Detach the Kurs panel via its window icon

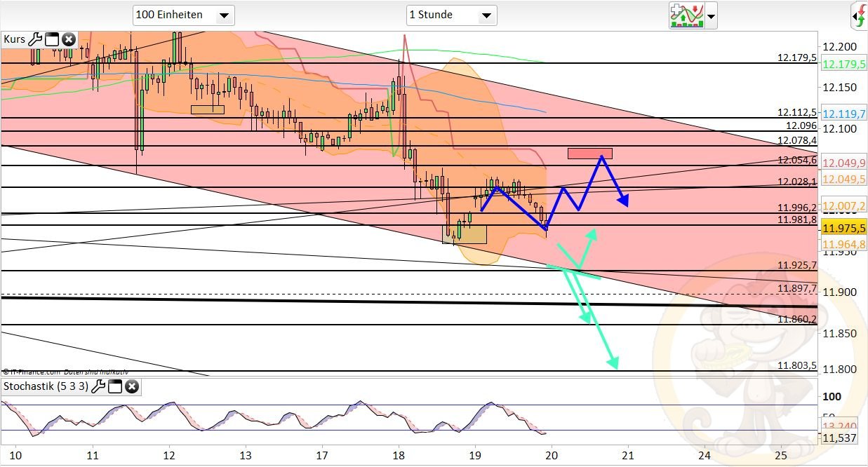click(x=52, y=39)
